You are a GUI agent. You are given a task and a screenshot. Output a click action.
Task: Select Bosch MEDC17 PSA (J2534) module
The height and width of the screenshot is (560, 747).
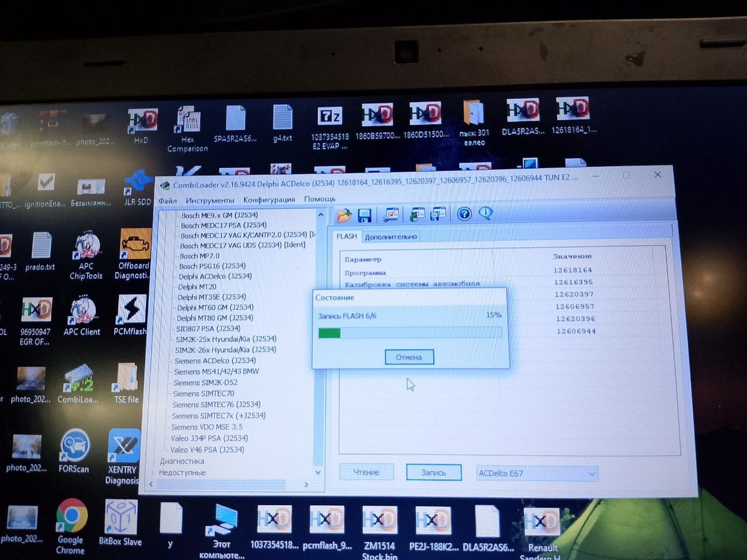click(224, 225)
